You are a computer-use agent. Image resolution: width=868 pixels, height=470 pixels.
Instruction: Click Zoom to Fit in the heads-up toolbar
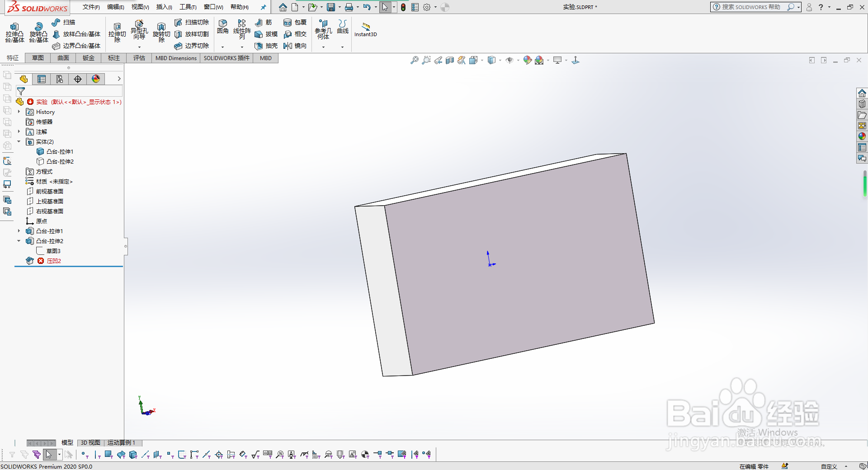[x=415, y=60]
